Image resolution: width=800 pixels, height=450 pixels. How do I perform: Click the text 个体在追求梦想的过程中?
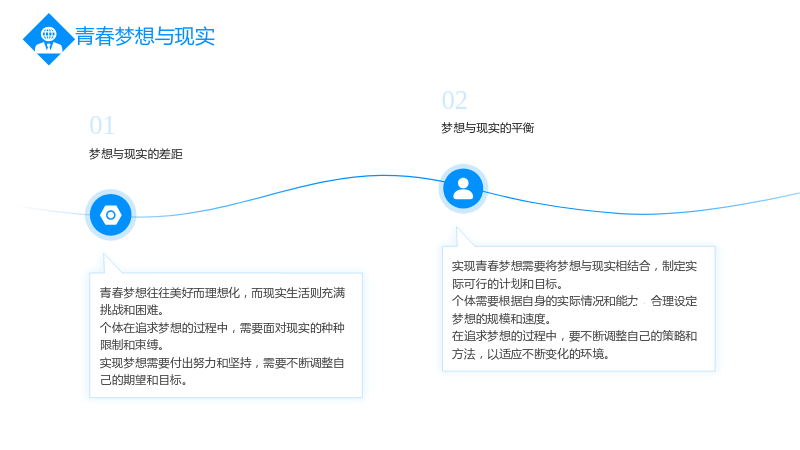tap(163, 328)
